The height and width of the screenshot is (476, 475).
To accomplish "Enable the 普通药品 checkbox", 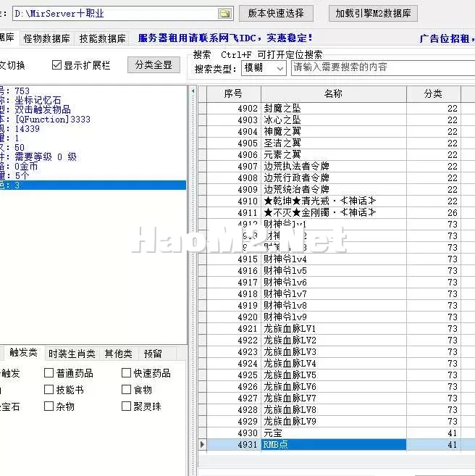I will point(49,373).
